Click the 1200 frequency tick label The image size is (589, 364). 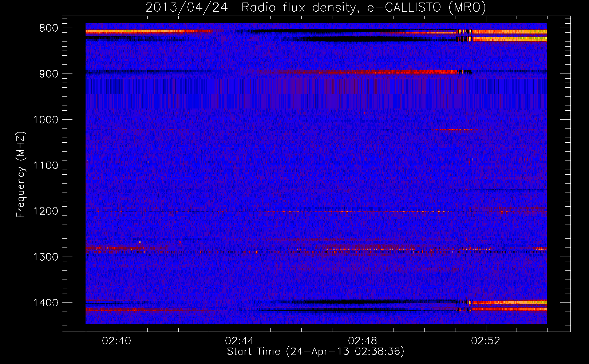pyautogui.click(x=46, y=211)
